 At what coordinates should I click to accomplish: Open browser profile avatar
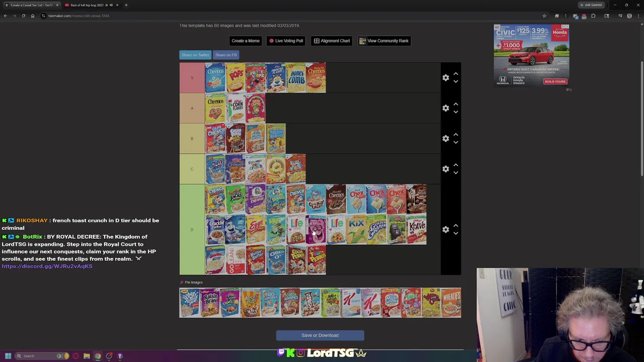[x=629, y=16]
